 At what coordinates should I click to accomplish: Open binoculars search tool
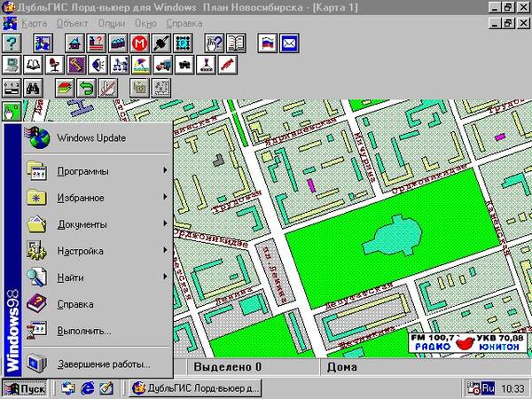[x=34, y=88]
